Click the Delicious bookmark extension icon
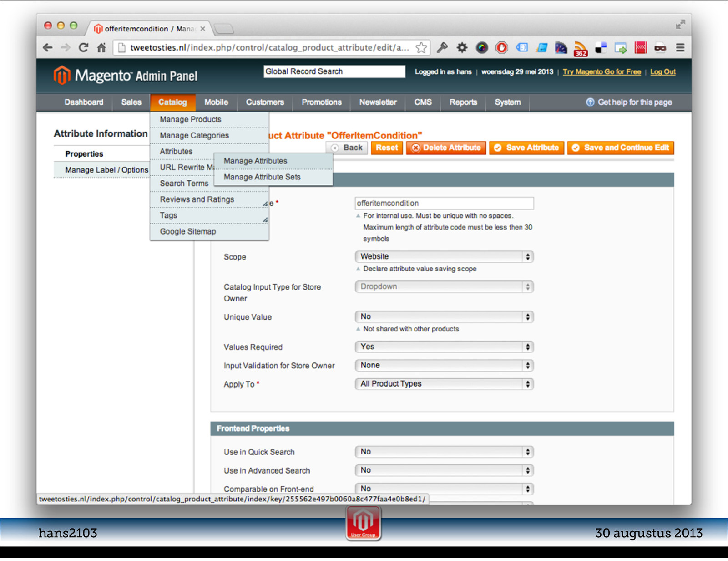The height and width of the screenshot is (561, 728). (601, 47)
